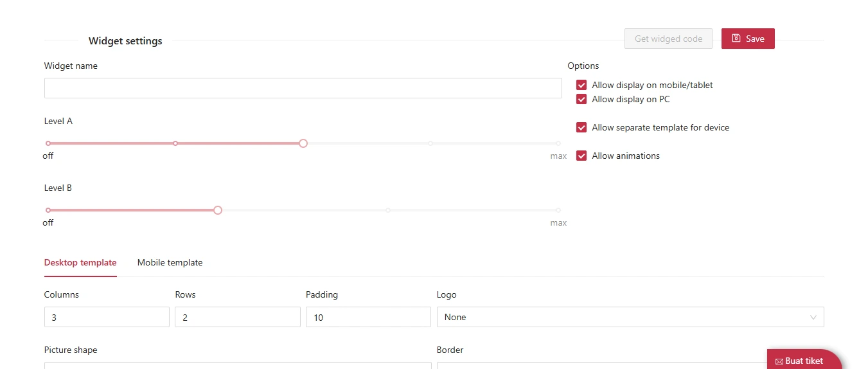Image resolution: width=868 pixels, height=369 pixels.
Task: Set Level A slider to off
Action: click(48, 143)
